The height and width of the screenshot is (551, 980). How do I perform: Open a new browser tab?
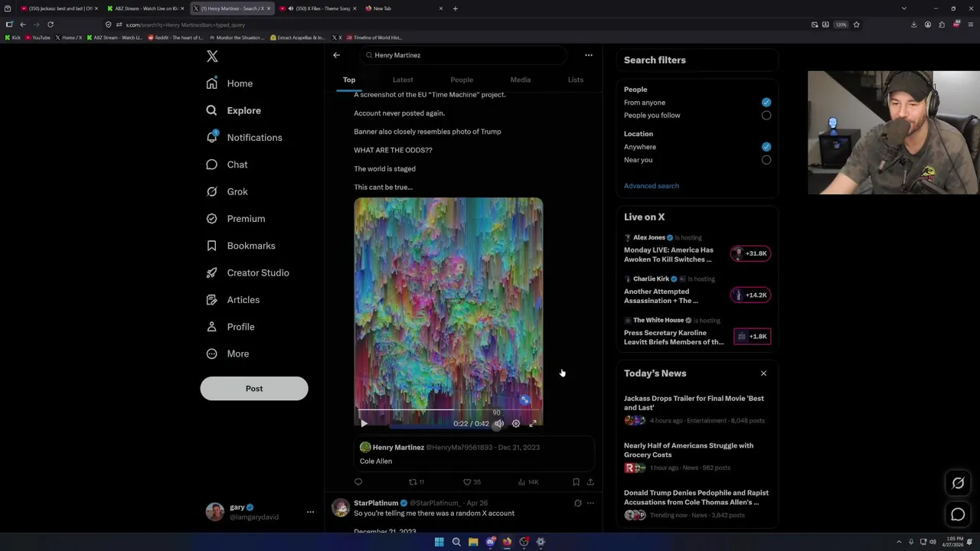[x=455, y=8]
